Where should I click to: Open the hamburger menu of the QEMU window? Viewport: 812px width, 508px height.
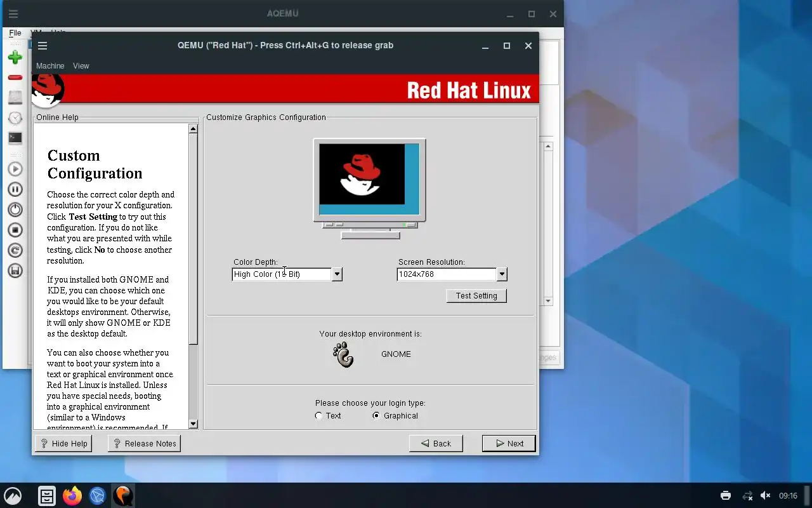pos(43,46)
